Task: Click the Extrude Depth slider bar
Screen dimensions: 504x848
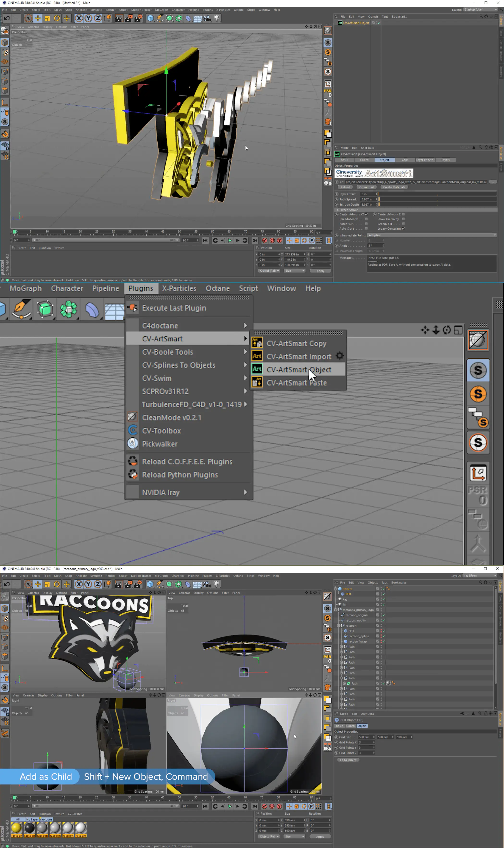Action: pos(437,205)
